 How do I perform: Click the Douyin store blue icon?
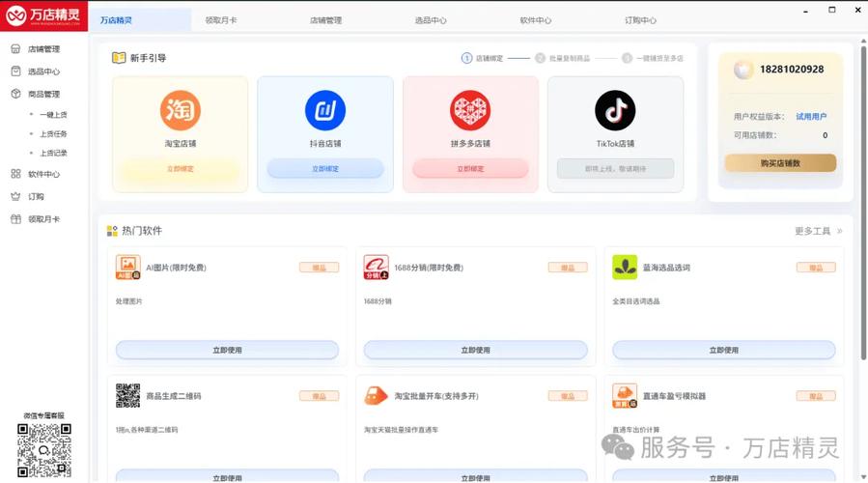click(325, 110)
